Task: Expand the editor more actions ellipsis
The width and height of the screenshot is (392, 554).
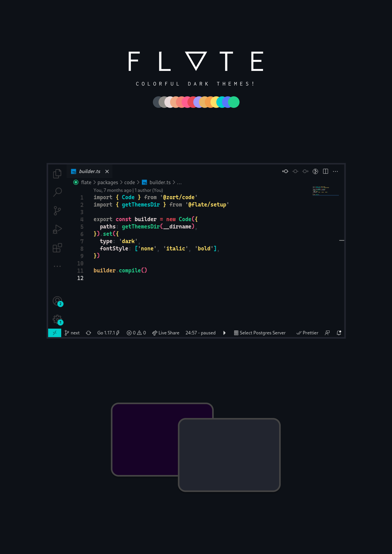Action: (335, 171)
